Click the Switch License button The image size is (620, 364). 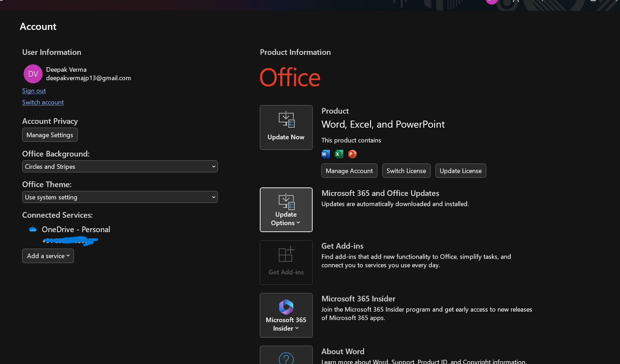coord(406,171)
